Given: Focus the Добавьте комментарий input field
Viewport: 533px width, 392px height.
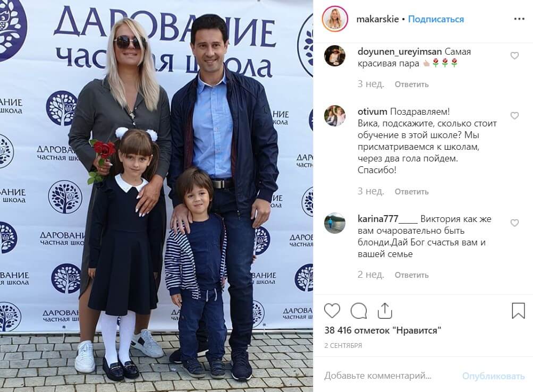Looking at the screenshot, I should [387, 376].
